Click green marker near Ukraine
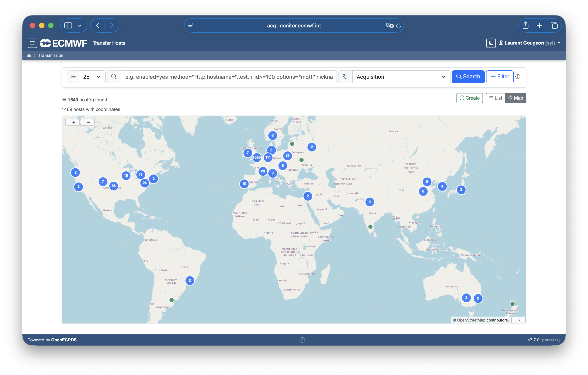This screenshot has height=375, width=588. point(301,160)
